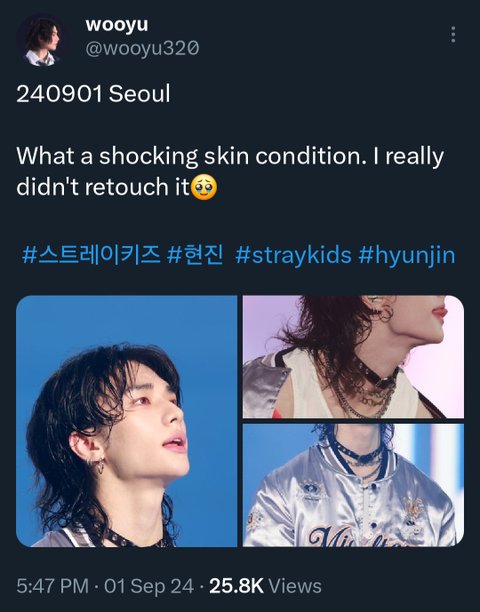
Task: Open wooyu's profile avatar
Action: point(42,41)
